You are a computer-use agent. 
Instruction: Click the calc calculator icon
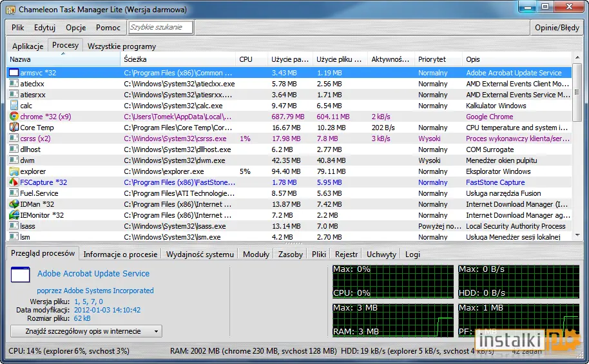pyautogui.click(x=14, y=105)
